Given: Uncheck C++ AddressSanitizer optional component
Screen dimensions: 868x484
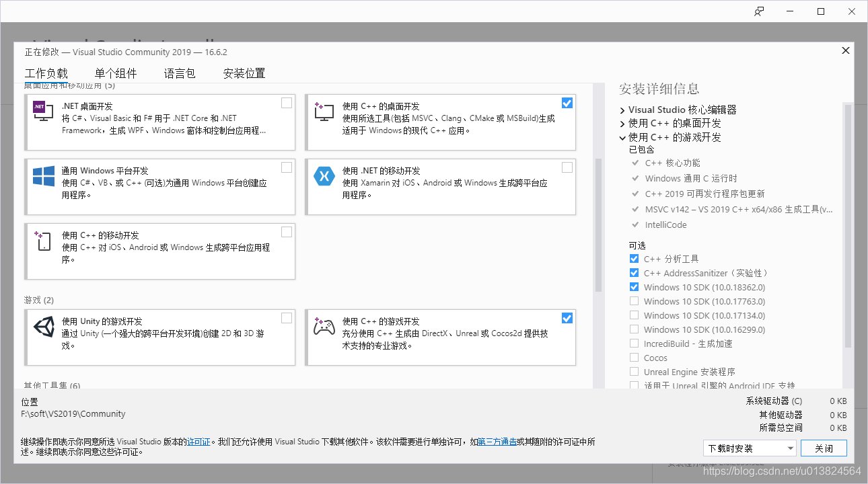Looking at the screenshot, I should point(634,273).
